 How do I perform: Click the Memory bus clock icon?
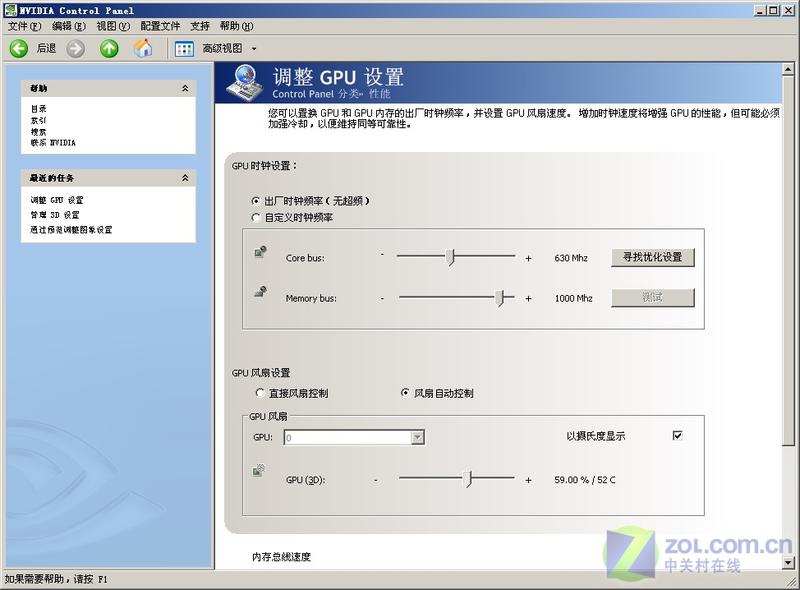[260, 291]
